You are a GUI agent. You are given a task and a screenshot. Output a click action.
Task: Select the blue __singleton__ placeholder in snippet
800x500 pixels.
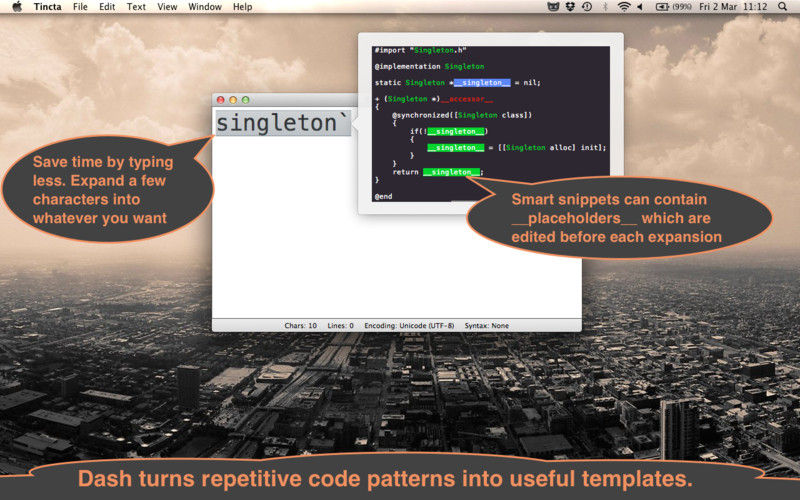[x=482, y=83]
